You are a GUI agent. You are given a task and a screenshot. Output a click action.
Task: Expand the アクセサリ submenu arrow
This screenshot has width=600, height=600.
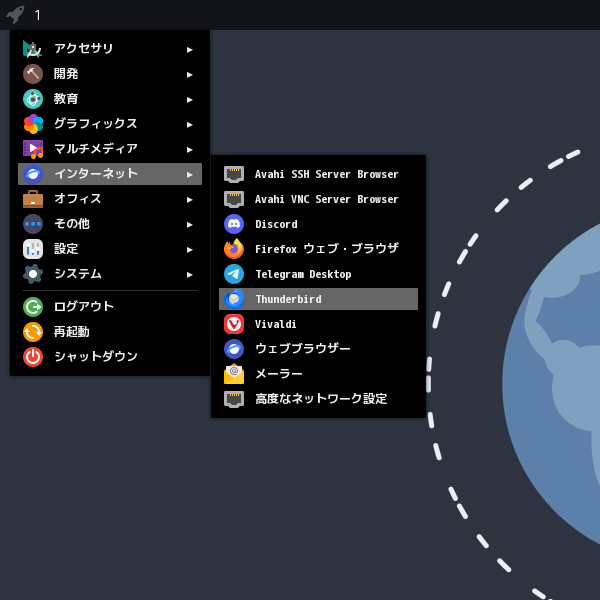point(189,50)
